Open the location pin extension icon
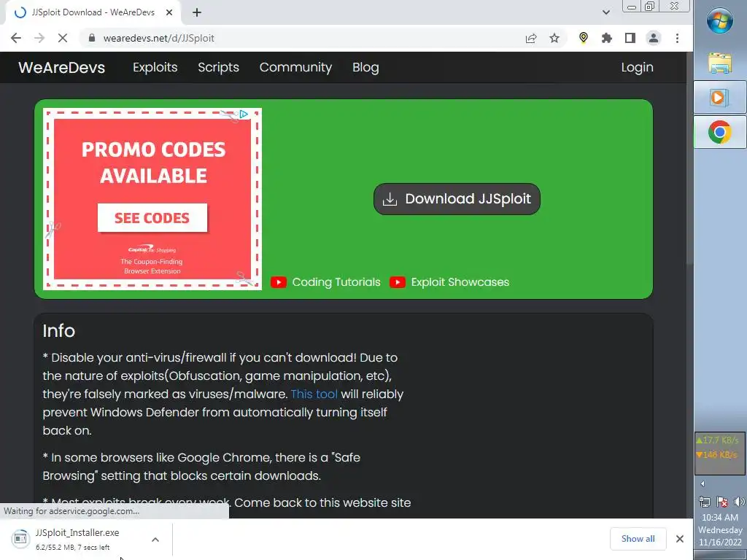Image resolution: width=747 pixels, height=560 pixels. (x=583, y=38)
